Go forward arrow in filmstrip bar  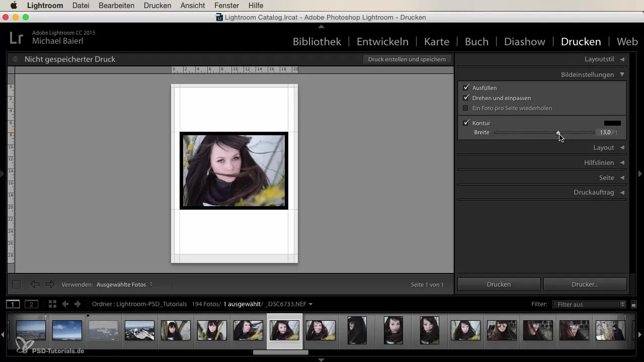(77, 304)
